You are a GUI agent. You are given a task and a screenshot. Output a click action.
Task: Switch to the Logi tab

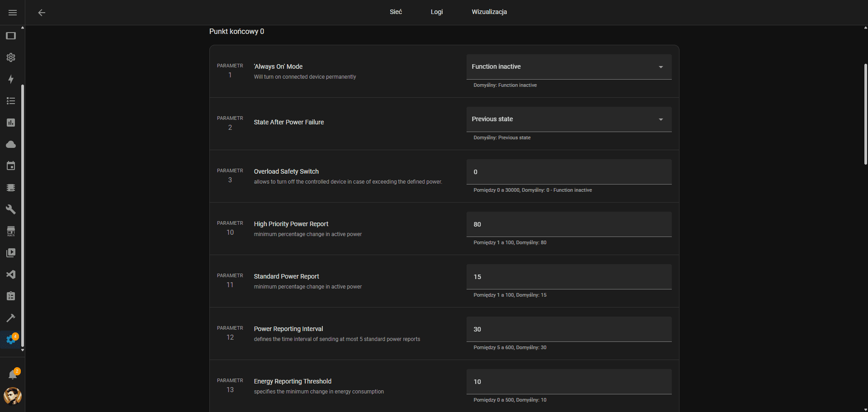point(436,12)
